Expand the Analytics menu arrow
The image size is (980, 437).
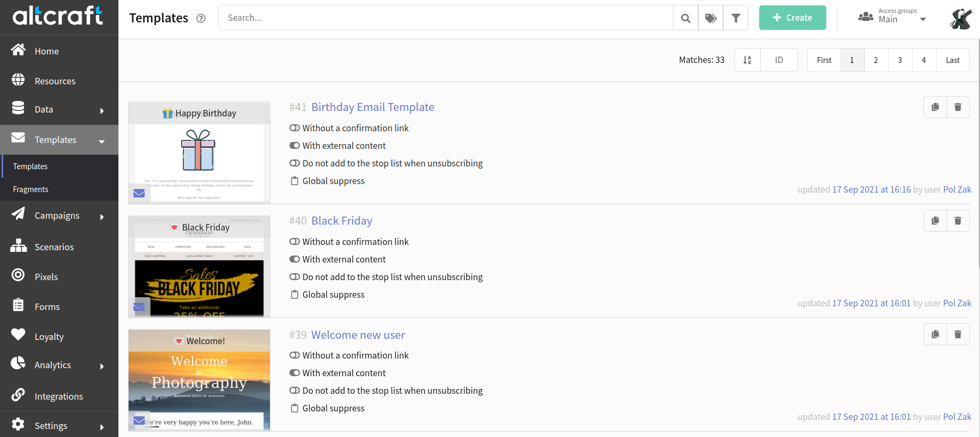[102, 367]
